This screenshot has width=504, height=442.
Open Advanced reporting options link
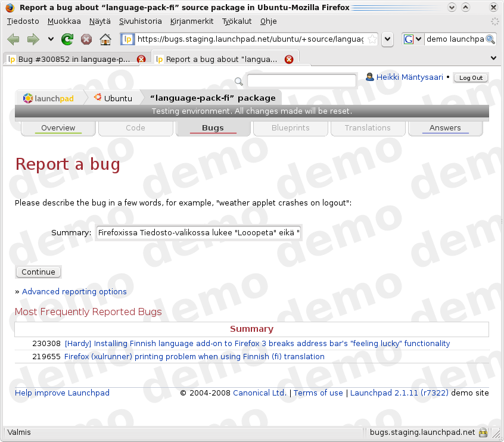(74, 292)
